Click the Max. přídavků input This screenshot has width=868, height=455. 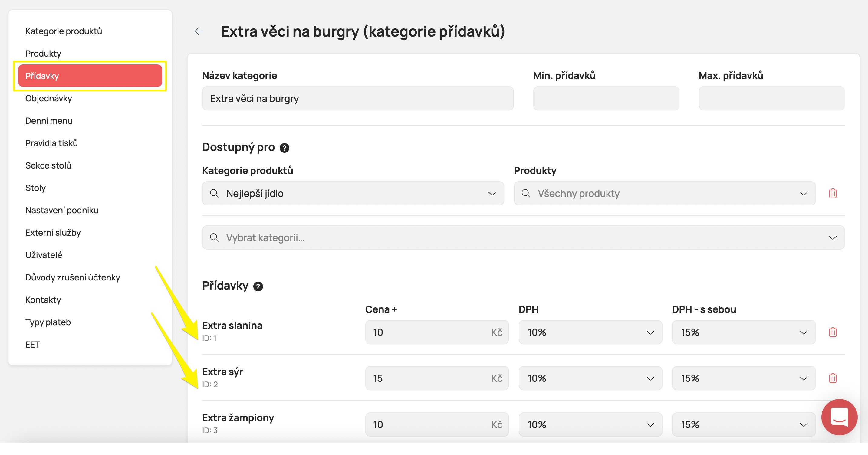[x=772, y=98]
